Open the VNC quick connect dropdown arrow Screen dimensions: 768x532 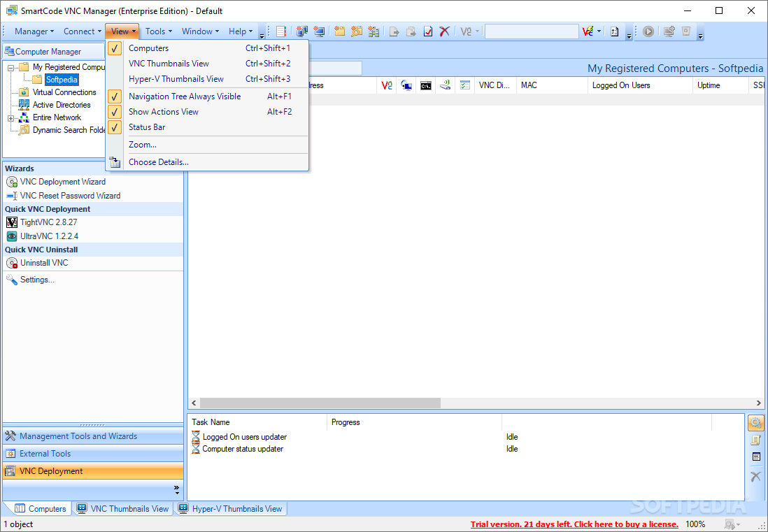[x=599, y=31]
